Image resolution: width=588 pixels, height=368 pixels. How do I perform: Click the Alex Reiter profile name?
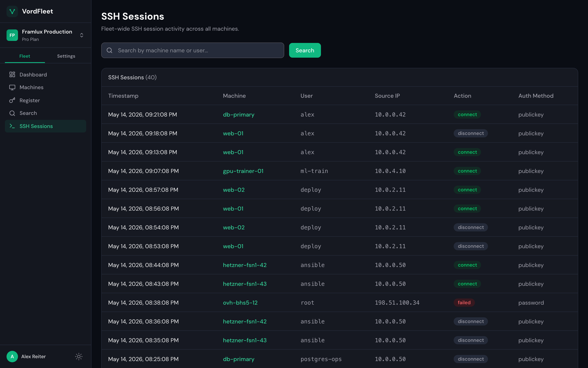[33, 357]
